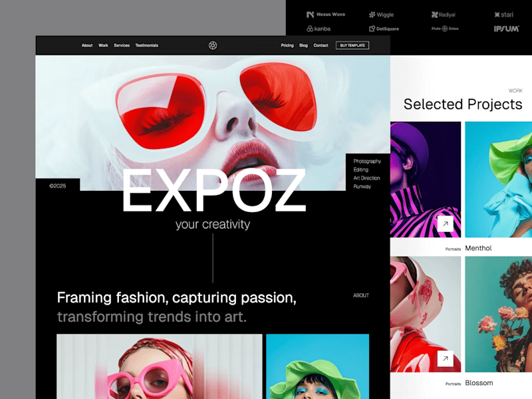The height and width of the screenshot is (399, 532).
Task: Click the EXPOZ hero title
Action: coord(213,191)
